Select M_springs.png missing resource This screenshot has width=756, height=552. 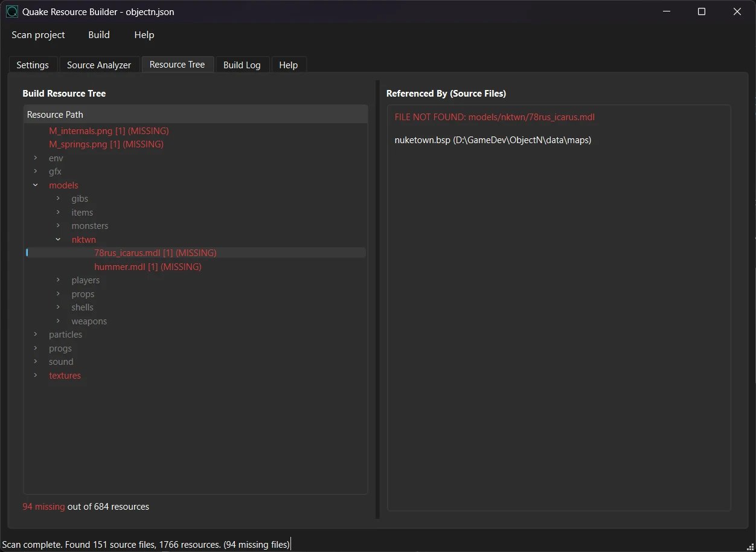[106, 144]
